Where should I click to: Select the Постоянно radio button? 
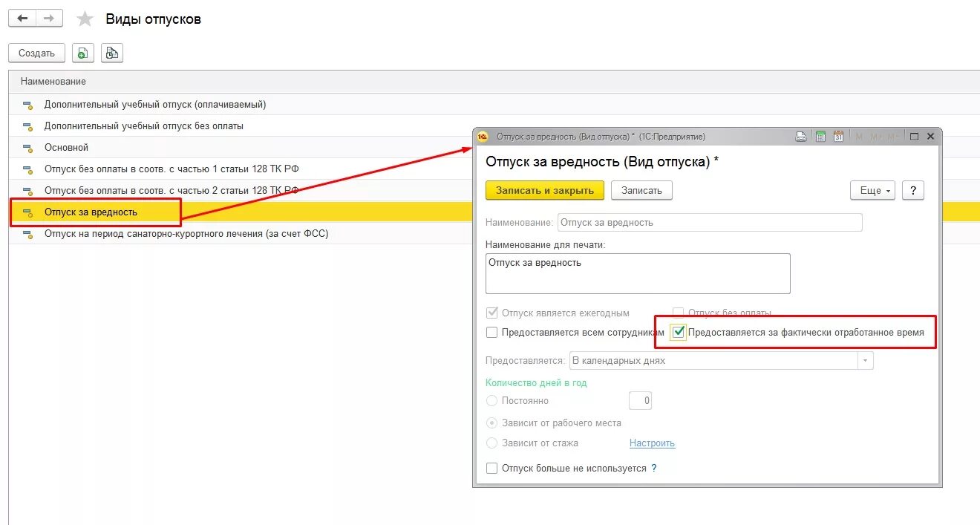coord(491,401)
